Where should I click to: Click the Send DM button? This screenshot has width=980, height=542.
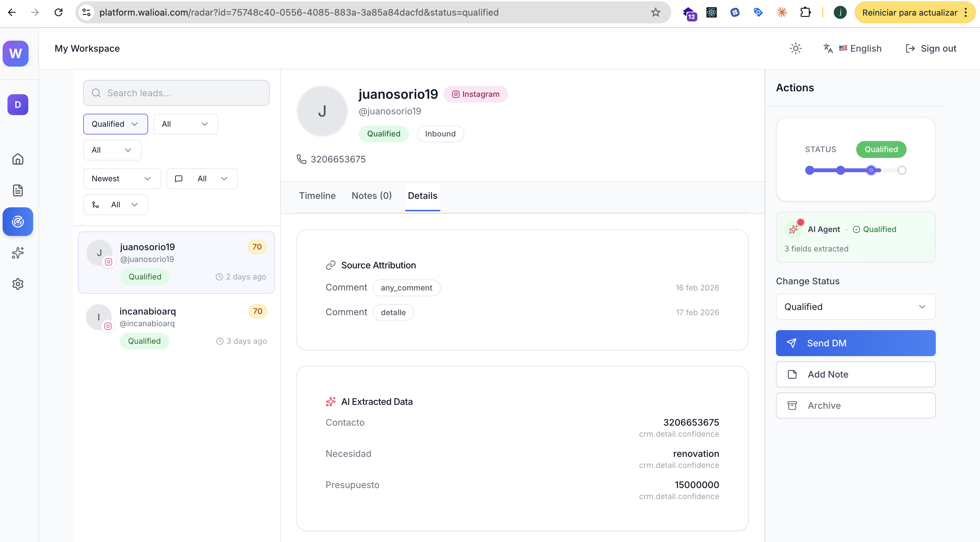tap(855, 343)
